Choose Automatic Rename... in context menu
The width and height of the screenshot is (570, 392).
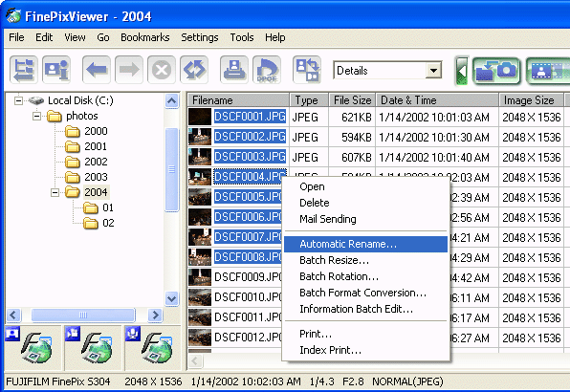365,244
